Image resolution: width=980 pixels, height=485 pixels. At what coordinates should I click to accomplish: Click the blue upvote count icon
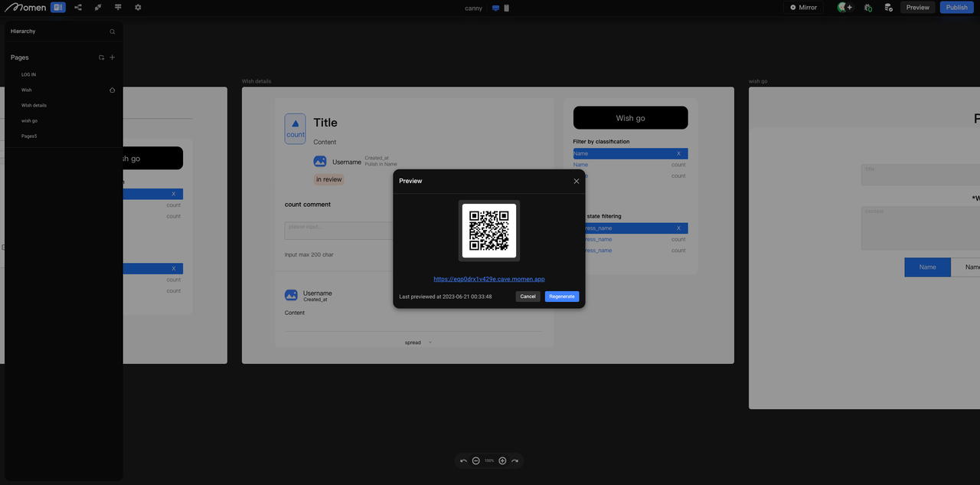coord(296,129)
